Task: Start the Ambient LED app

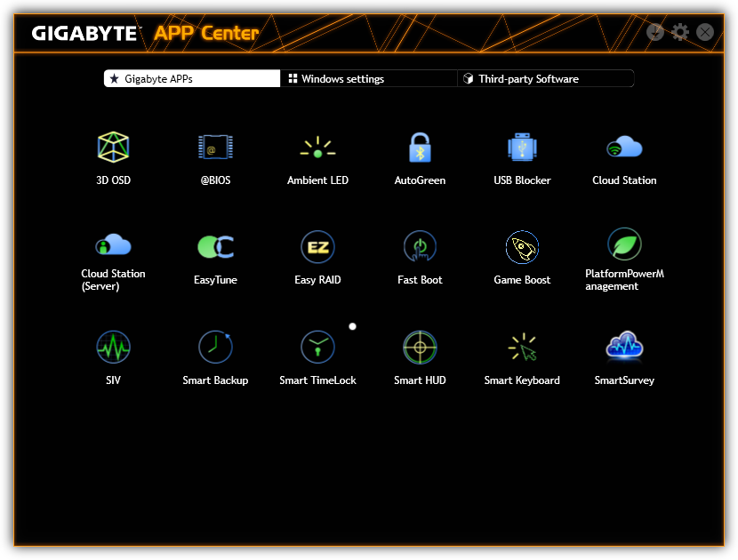Action: tap(317, 148)
